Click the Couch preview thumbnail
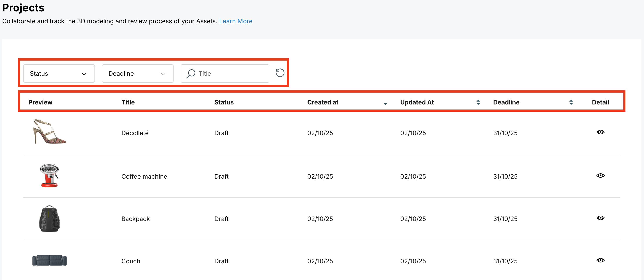The width and height of the screenshot is (644, 280). pyautogui.click(x=50, y=260)
